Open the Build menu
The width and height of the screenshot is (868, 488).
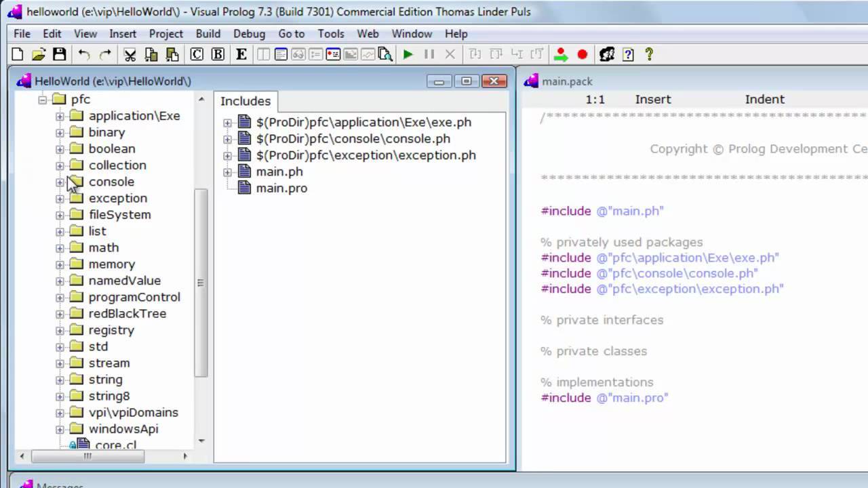click(x=208, y=33)
